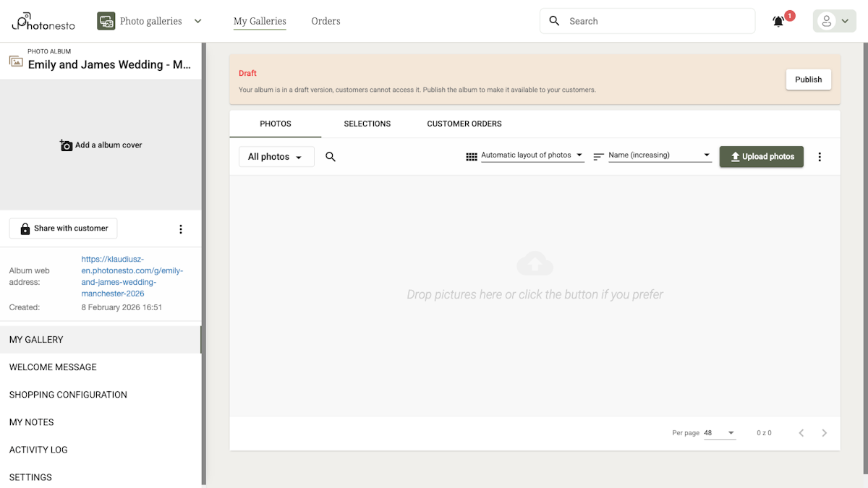Publish the draft album
868x488 pixels.
coord(808,80)
